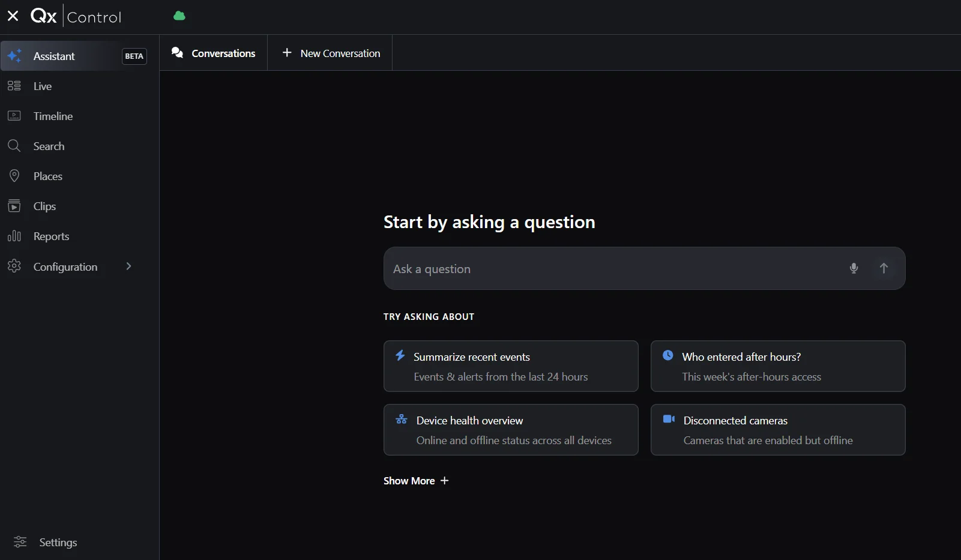Open the Reports bar chart icon
The image size is (961, 560).
(x=14, y=236)
